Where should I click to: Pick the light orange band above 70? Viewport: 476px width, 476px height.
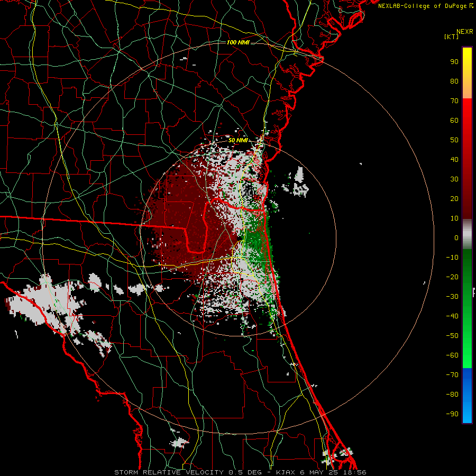click(x=467, y=91)
